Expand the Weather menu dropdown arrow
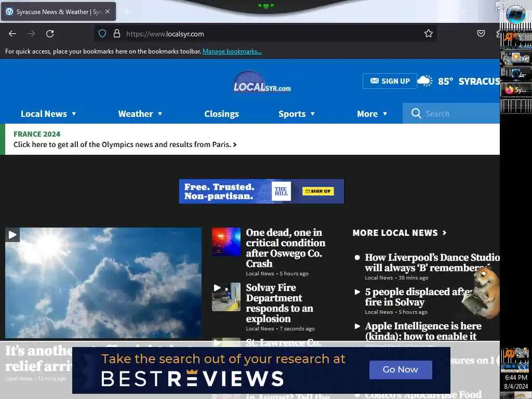 pos(160,114)
